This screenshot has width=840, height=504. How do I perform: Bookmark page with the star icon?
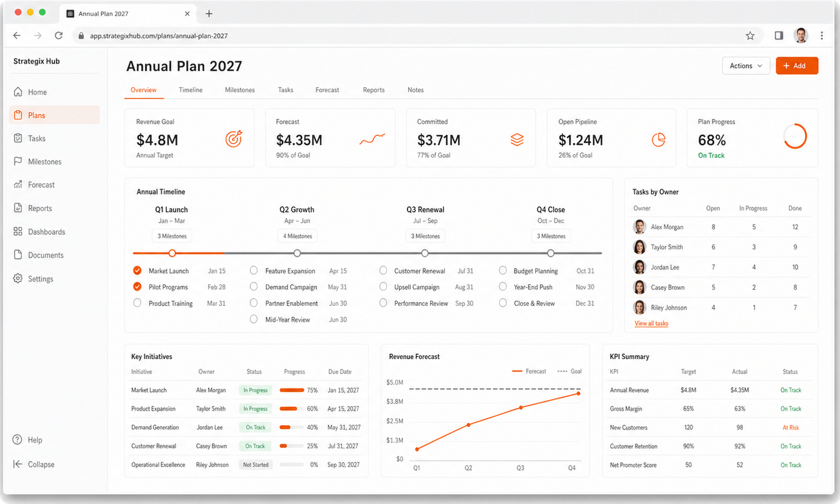click(750, 36)
